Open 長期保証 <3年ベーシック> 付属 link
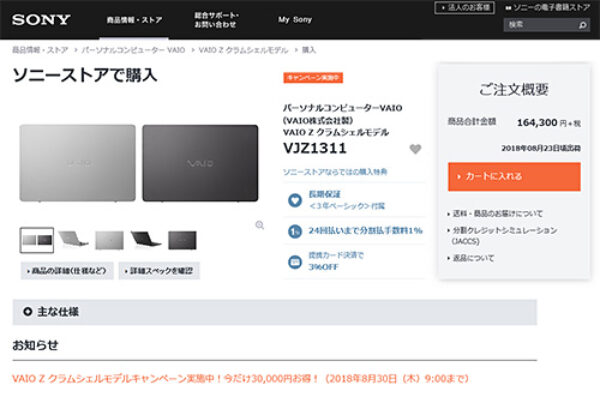Image resolution: width=600 pixels, height=397 pixels. click(x=347, y=200)
